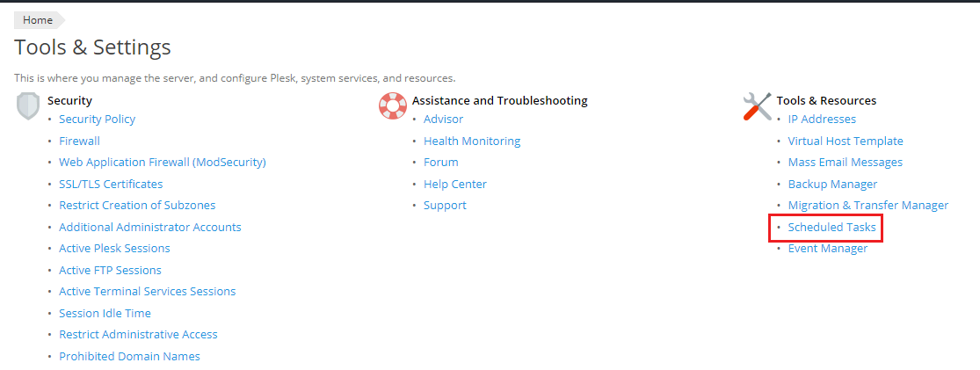Visit the Help Center link

[454, 184]
